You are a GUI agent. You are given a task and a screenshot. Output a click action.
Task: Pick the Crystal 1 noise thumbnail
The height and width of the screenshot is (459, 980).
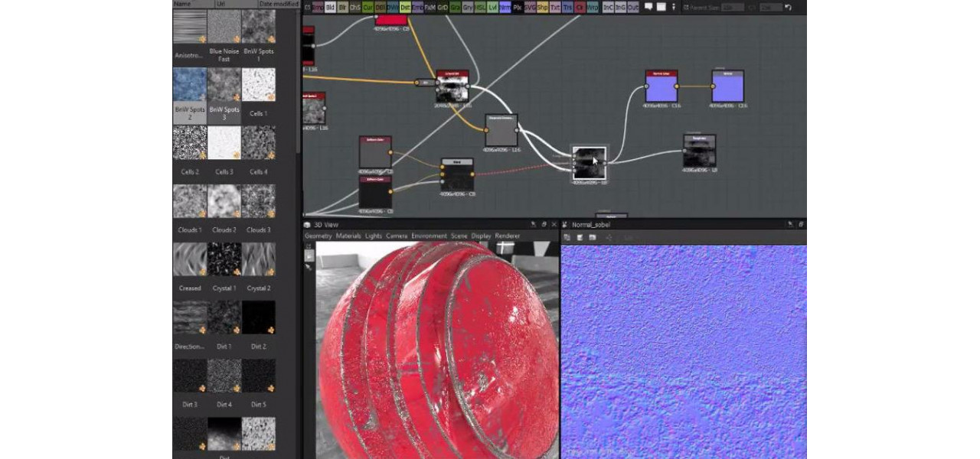click(x=224, y=259)
